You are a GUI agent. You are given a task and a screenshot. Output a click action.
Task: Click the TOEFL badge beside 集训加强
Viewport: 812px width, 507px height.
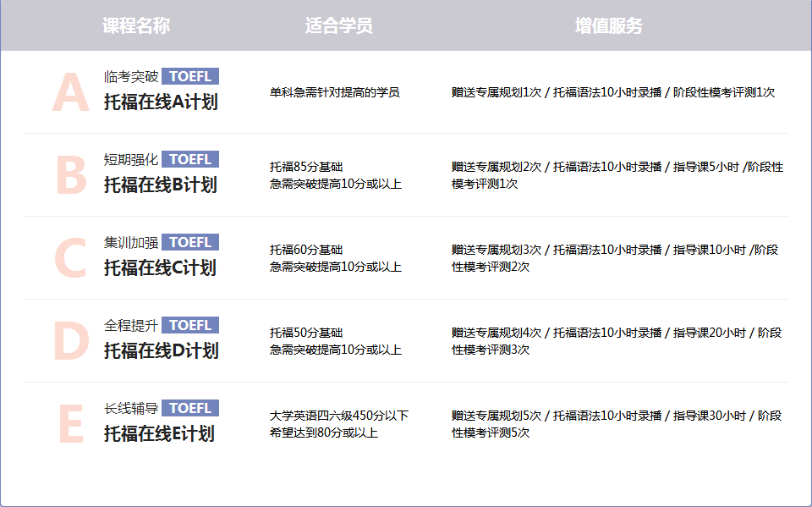[190, 242]
